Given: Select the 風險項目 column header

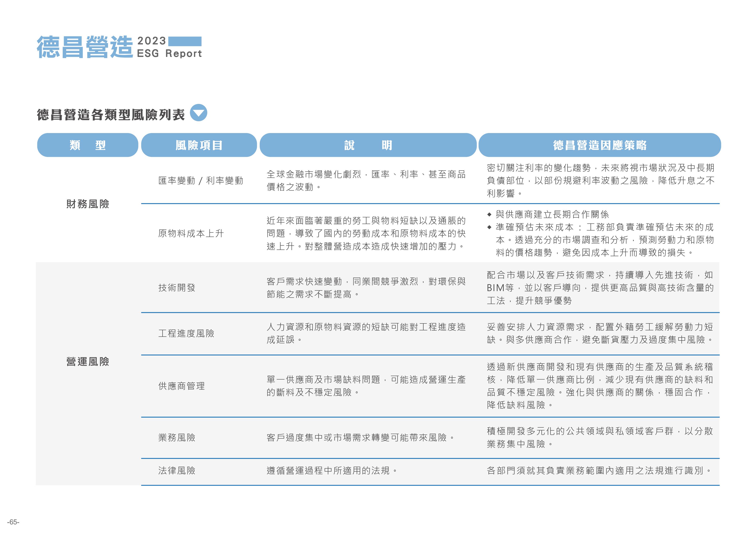Looking at the screenshot, I should click(x=199, y=145).
